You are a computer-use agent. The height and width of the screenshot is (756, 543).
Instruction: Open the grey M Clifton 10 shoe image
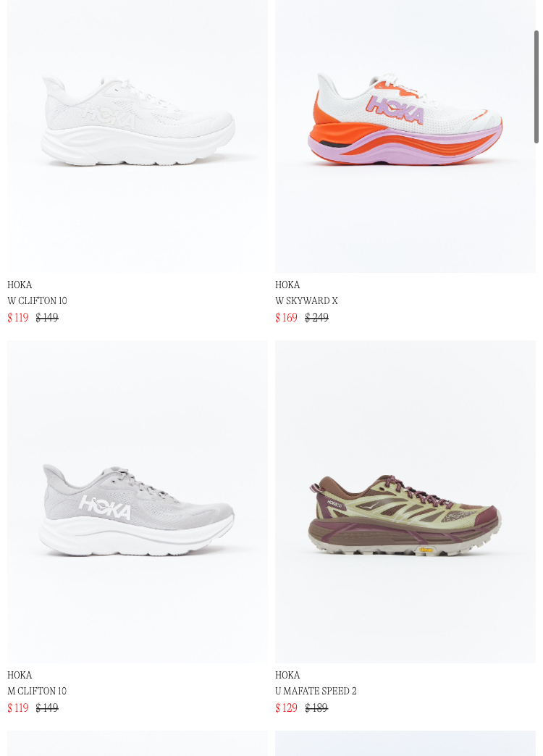click(x=138, y=501)
